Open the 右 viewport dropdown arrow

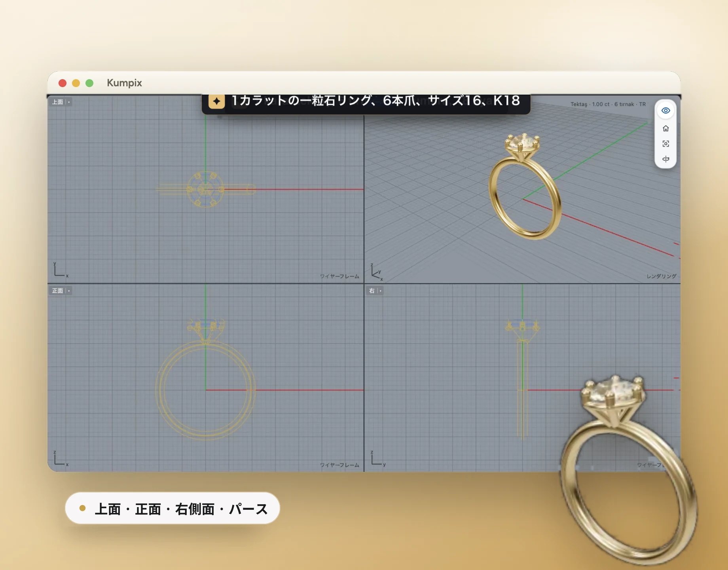(381, 291)
